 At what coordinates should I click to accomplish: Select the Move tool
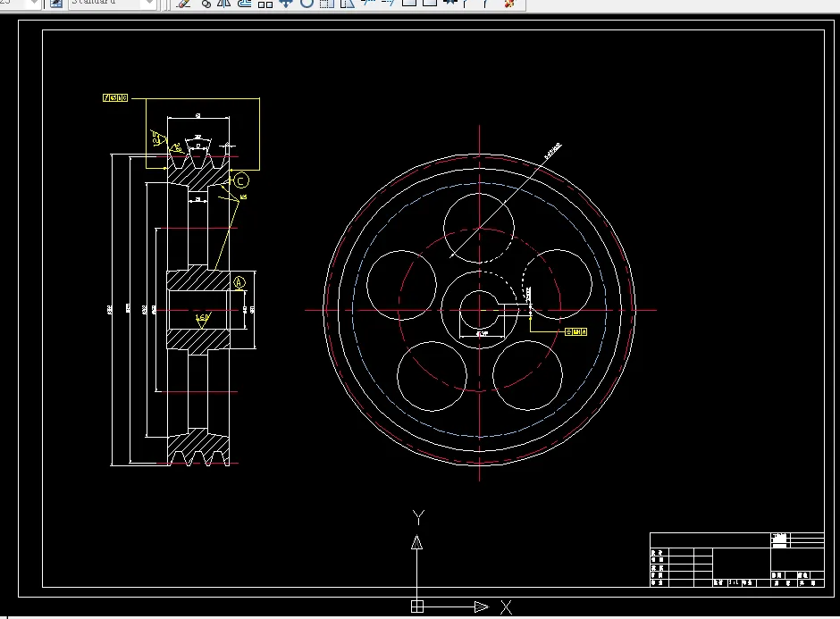(x=286, y=4)
